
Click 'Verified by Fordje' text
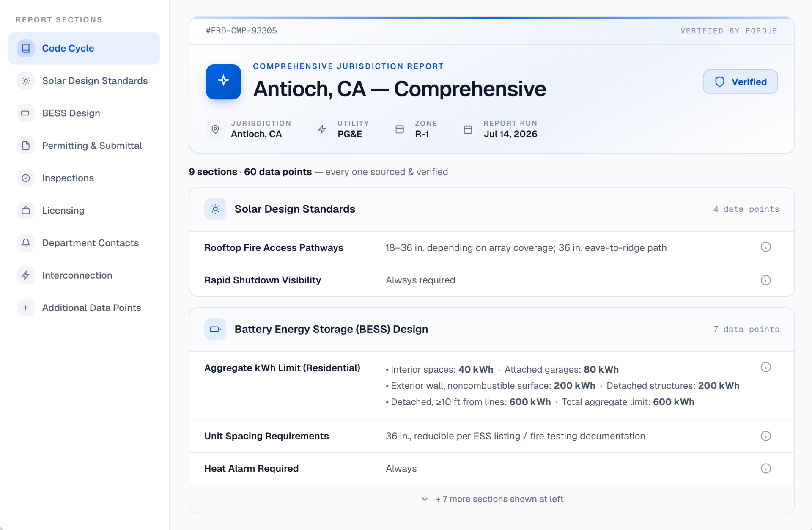click(x=729, y=31)
